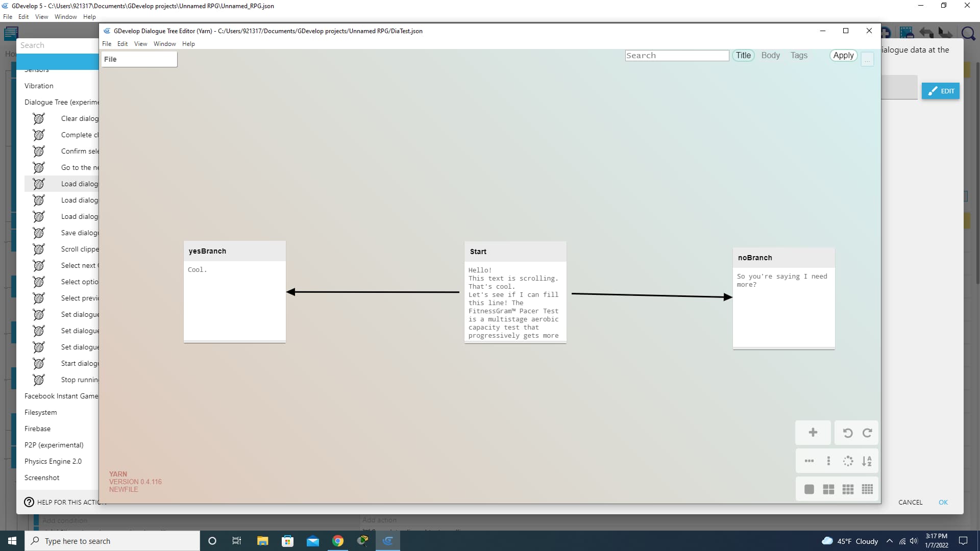Set node view to 2x2 grid size

pyautogui.click(x=828, y=489)
